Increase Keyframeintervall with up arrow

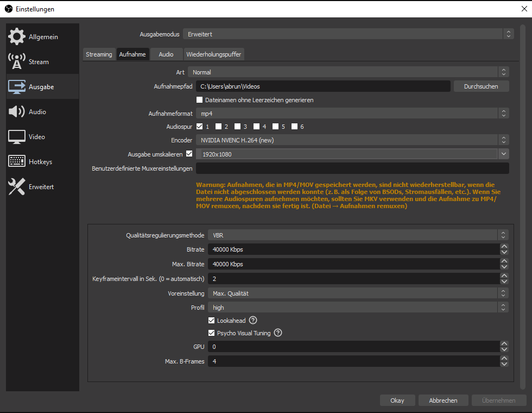[504, 276]
